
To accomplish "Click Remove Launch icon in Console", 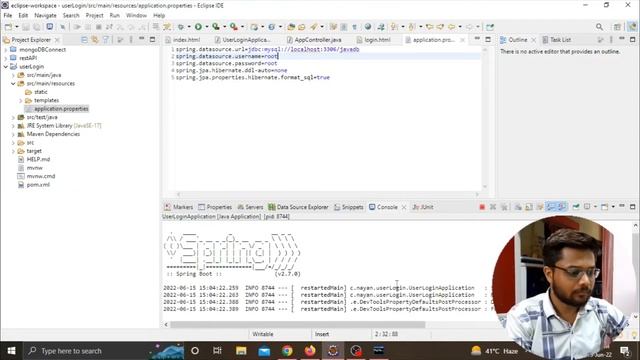I will [x=493, y=207].
